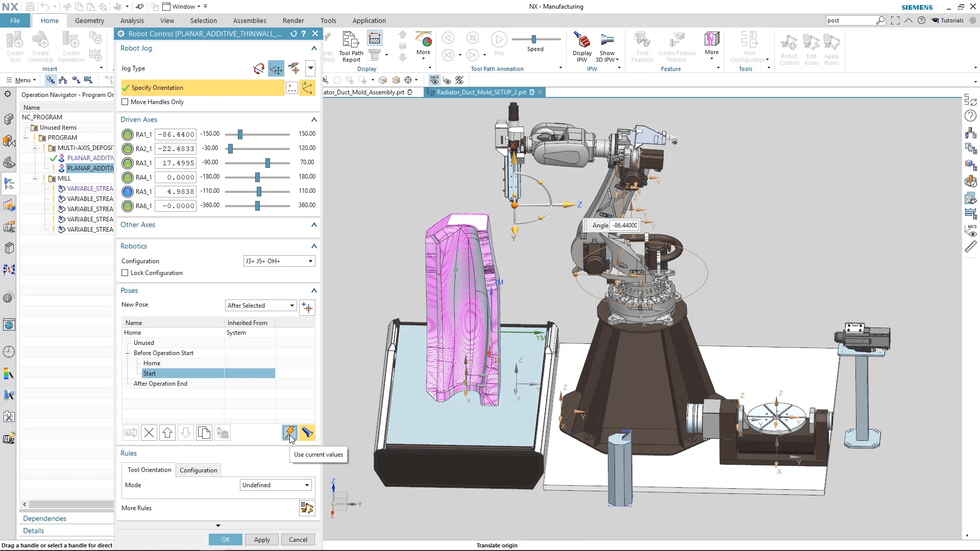Screen dimensions: 980x551
Task: Switch to the Geometry ribbon tab
Action: pos(89,20)
